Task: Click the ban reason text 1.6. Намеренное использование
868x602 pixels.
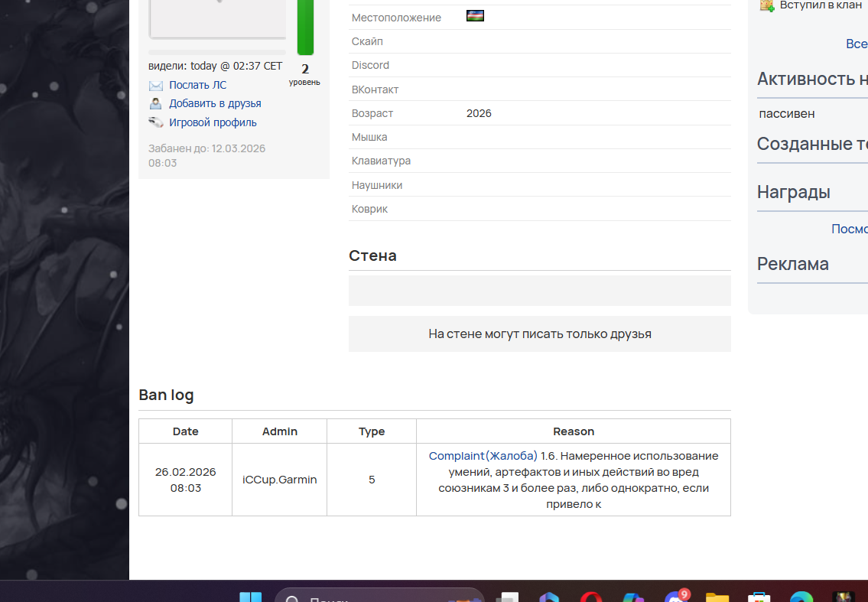Action: tap(629, 456)
